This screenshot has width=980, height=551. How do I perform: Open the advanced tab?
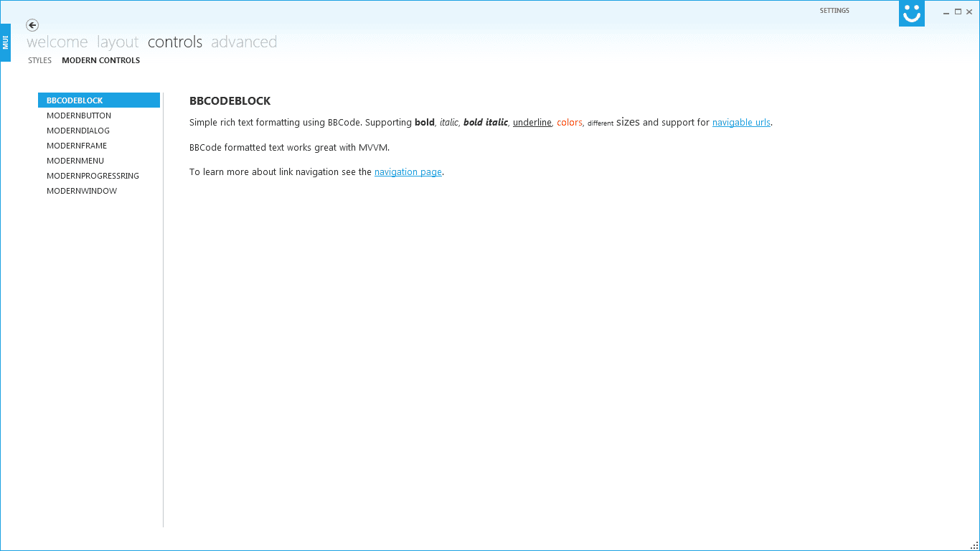pyautogui.click(x=244, y=42)
